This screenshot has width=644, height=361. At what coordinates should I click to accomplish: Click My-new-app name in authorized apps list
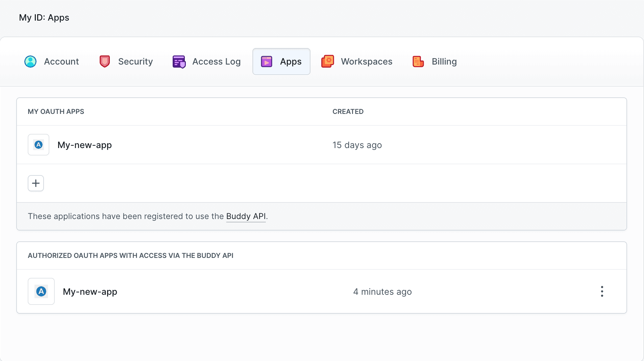coord(90,291)
